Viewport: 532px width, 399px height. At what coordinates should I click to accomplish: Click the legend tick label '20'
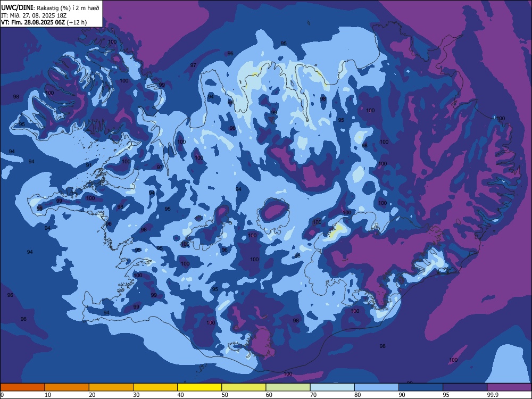(x=92, y=395)
